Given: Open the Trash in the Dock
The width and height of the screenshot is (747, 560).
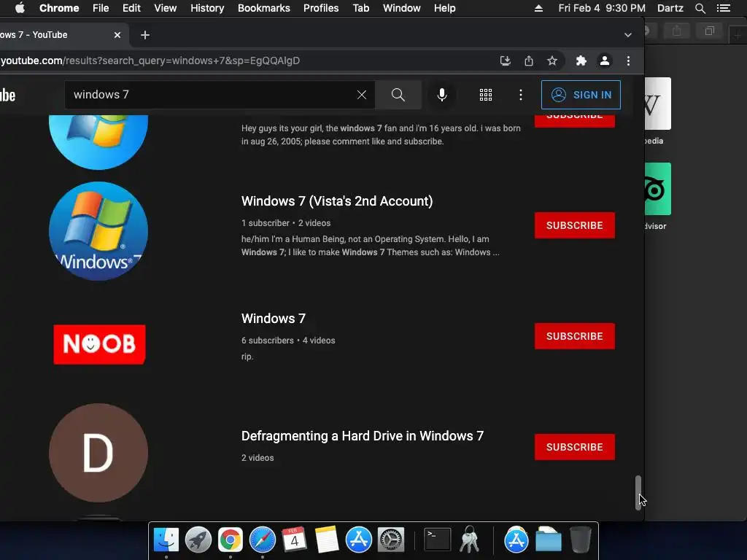Looking at the screenshot, I should (580, 540).
